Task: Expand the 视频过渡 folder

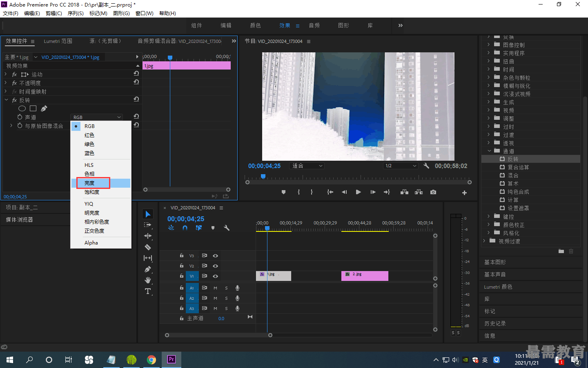Action: 484,241
